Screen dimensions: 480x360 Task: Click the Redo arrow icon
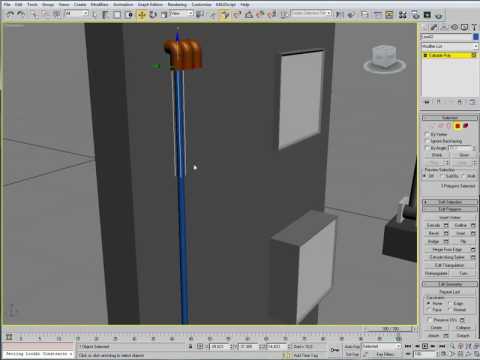(21, 14)
